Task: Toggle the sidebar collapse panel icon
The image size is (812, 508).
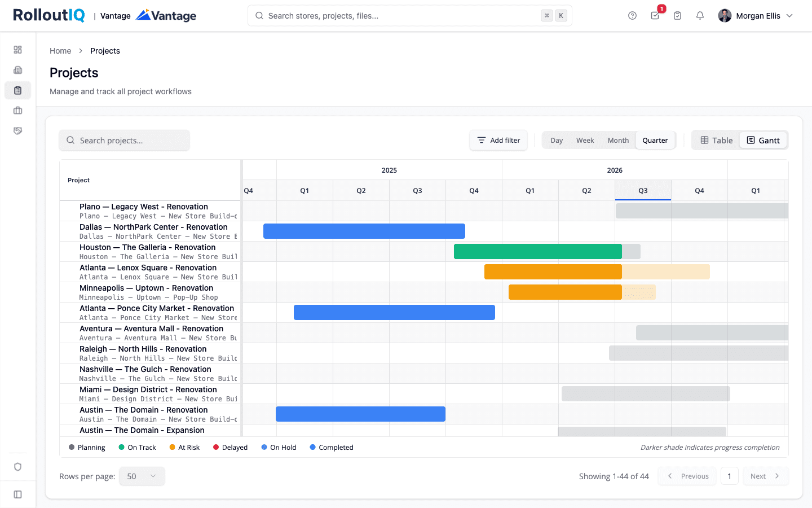Action: point(17,494)
